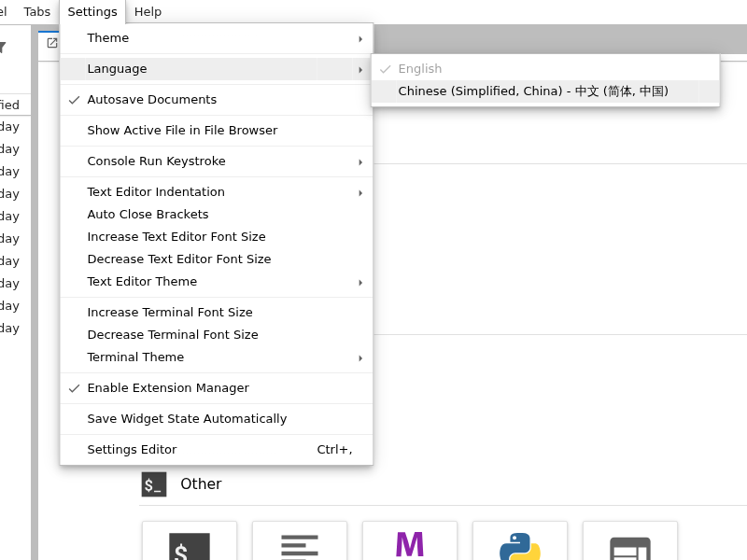747x560 pixels.
Task: Toggle Autosave Documents option
Action: tap(217, 100)
